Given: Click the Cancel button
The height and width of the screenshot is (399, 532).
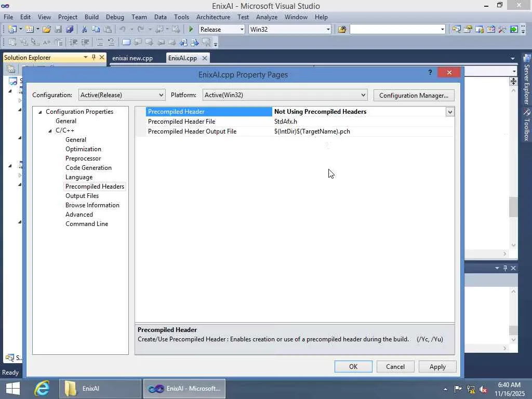Looking at the screenshot, I should [x=395, y=366].
